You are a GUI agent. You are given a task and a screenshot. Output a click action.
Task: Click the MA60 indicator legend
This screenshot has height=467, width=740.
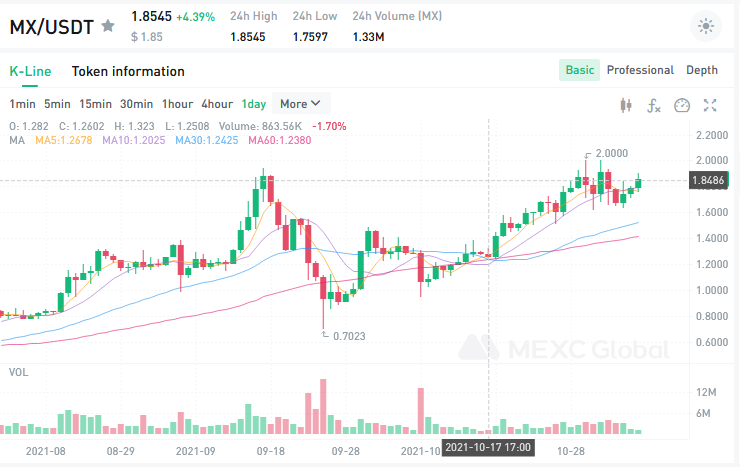coord(279,140)
